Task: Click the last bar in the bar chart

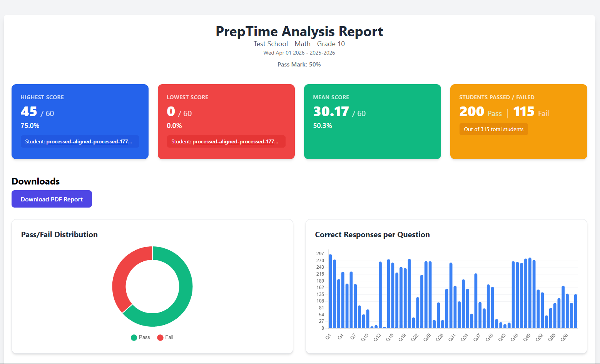Action: [x=575, y=311]
